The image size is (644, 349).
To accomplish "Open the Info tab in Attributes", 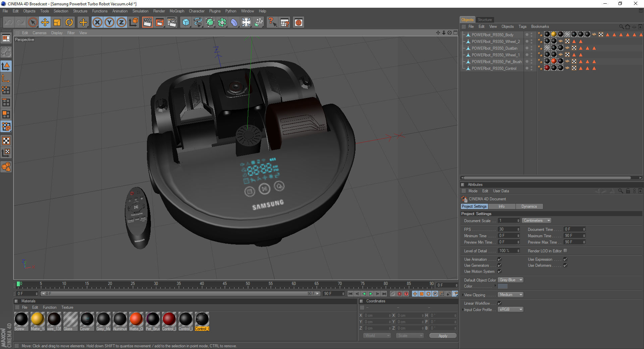I will point(501,206).
